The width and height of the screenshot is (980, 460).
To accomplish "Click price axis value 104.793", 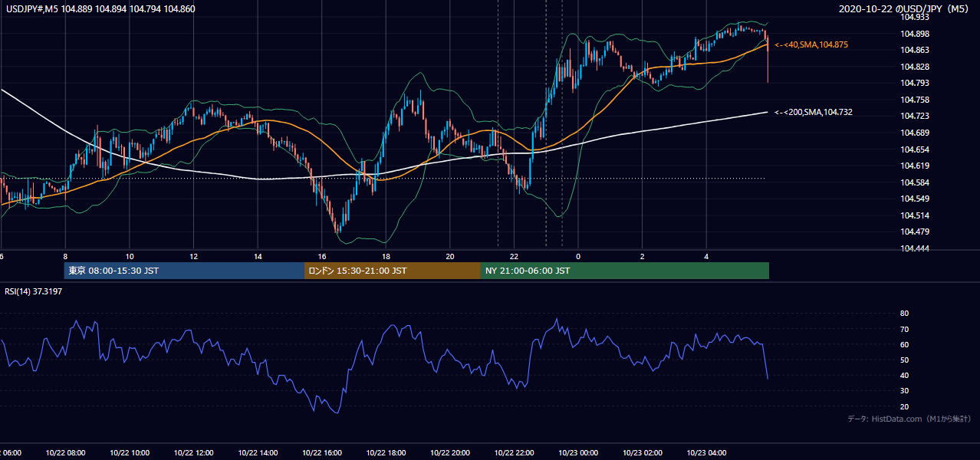I will (x=914, y=83).
